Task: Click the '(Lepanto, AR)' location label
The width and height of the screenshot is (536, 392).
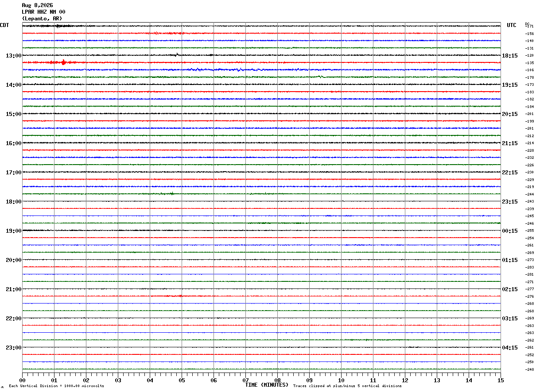Action: (x=42, y=19)
